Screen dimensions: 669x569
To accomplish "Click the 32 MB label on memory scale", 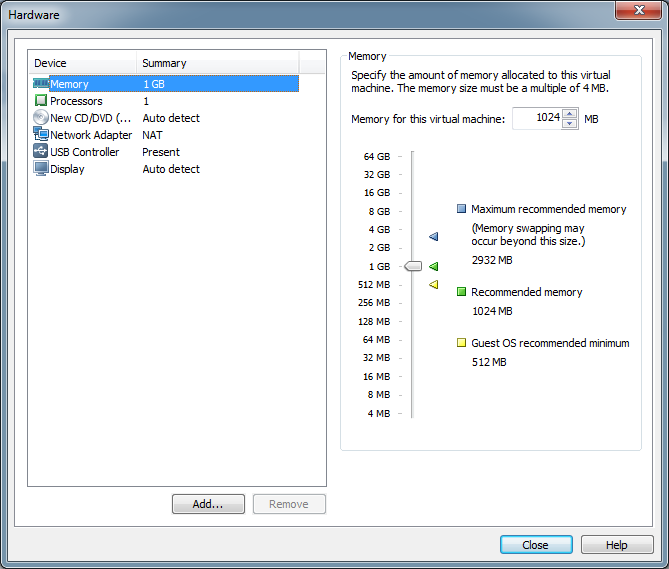I will click(376, 357).
